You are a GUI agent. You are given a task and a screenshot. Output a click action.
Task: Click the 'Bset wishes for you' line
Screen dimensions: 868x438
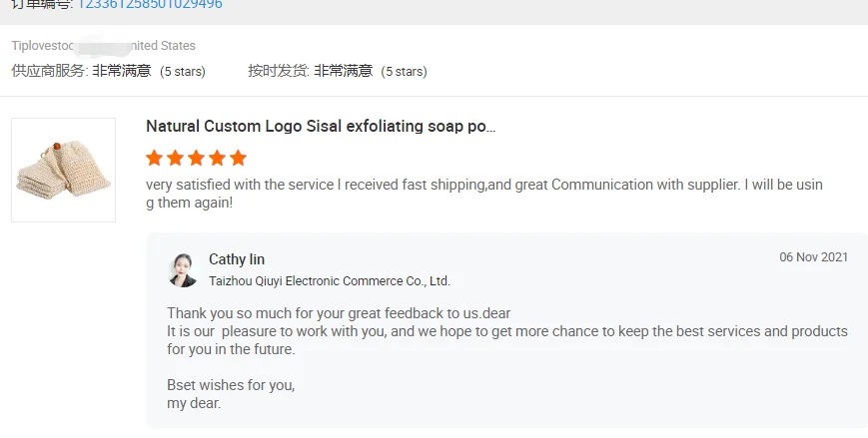(x=231, y=385)
